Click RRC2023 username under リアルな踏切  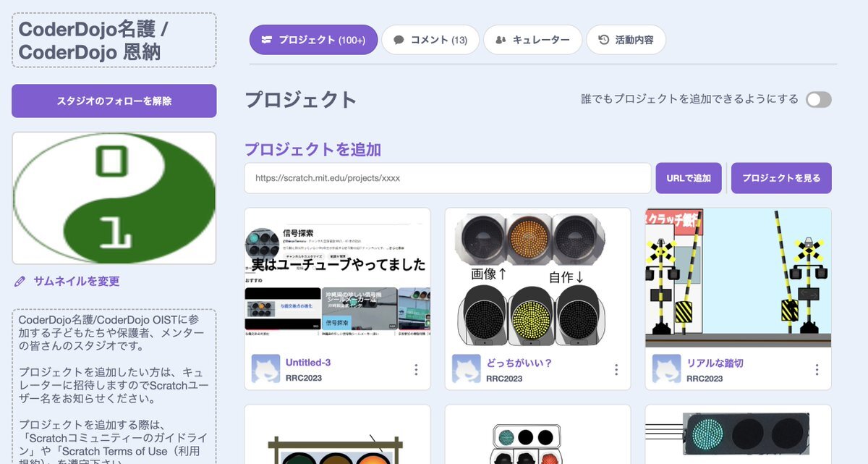point(705,379)
